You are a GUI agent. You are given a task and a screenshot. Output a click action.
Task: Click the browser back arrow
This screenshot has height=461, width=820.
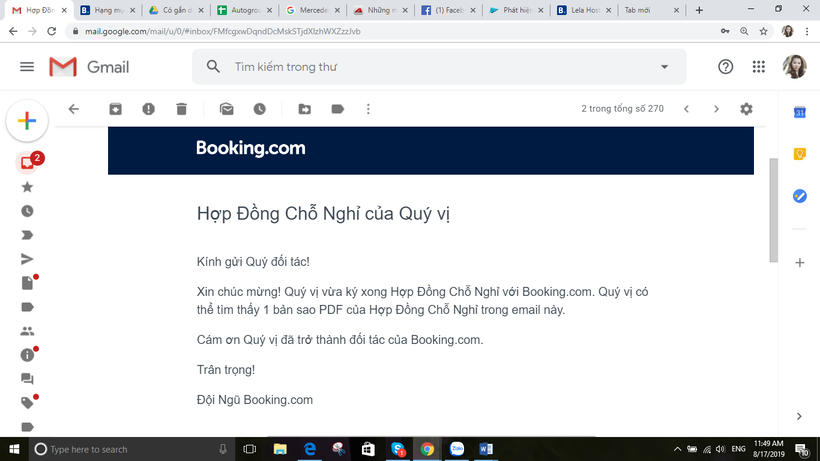click(13, 31)
